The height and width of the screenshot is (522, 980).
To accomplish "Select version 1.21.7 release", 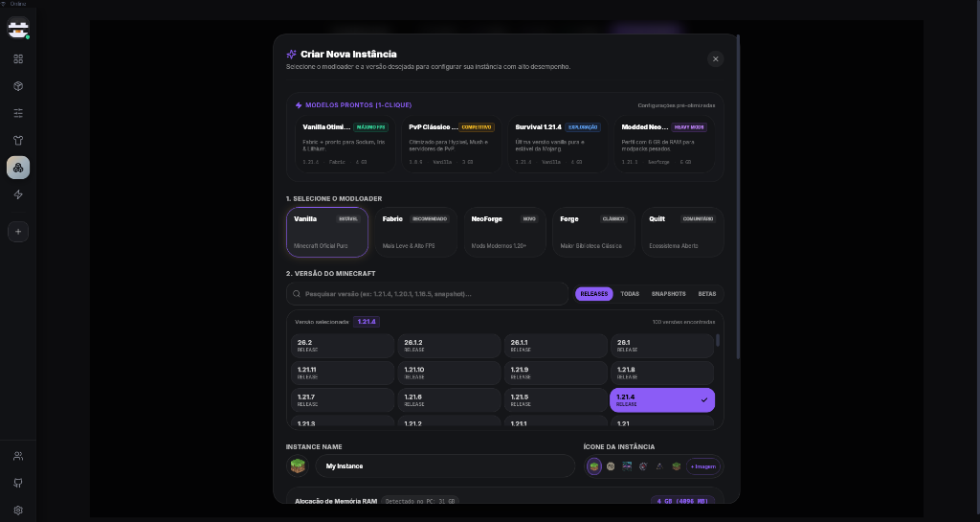I will (343, 400).
